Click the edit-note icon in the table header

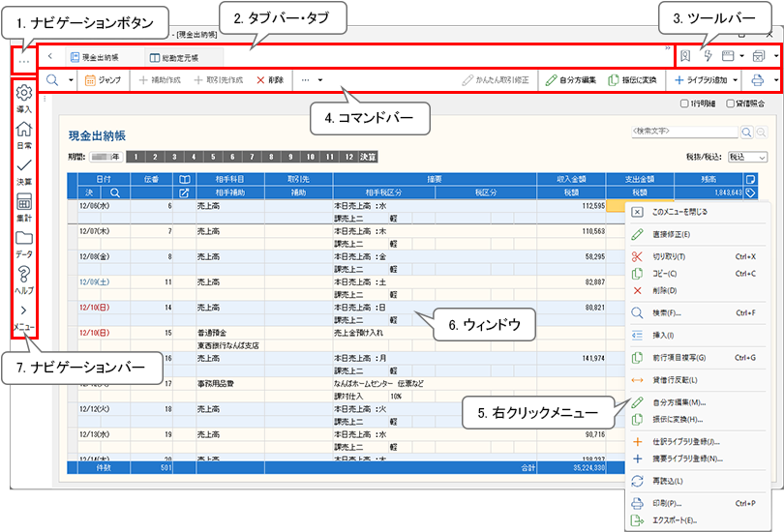pos(185,192)
